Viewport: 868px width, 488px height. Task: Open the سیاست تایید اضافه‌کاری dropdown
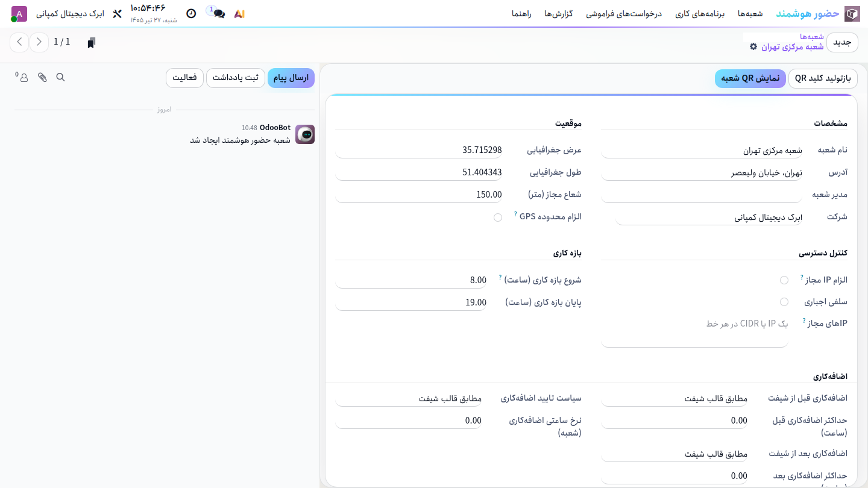click(x=409, y=399)
